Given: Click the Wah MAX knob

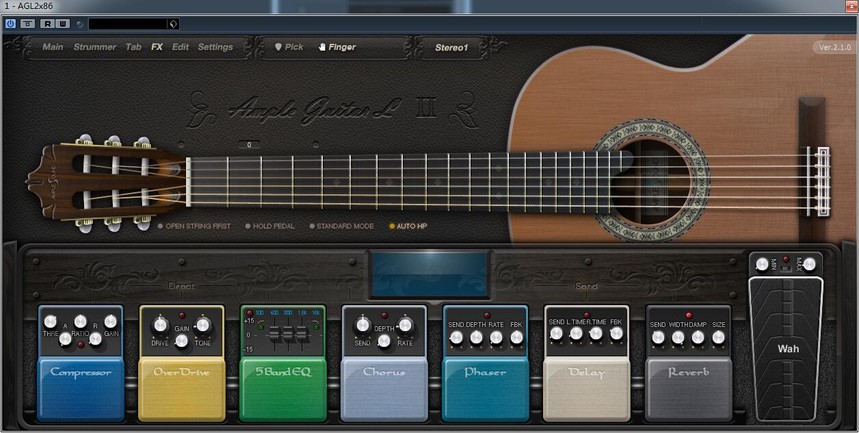Looking at the screenshot, I should [x=809, y=265].
